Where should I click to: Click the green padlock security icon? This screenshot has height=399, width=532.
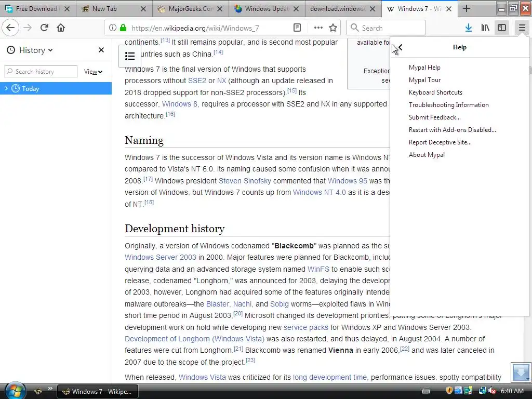point(123,28)
